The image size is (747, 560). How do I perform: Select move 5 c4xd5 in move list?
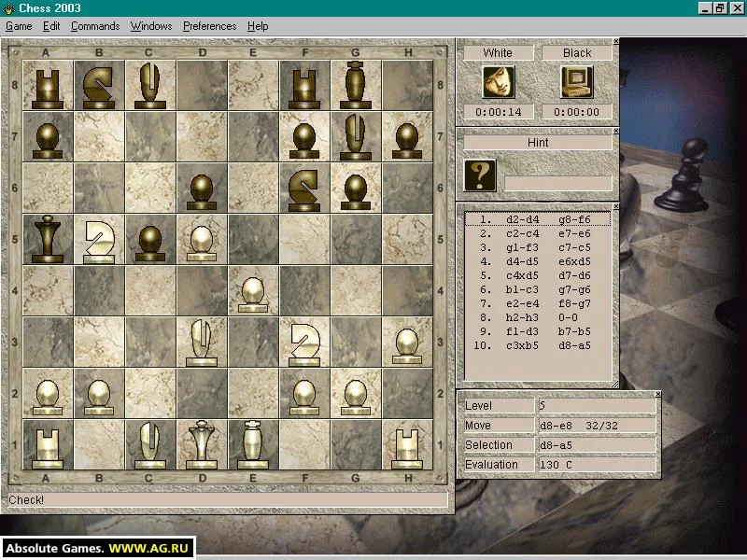[x=523, y=275]
